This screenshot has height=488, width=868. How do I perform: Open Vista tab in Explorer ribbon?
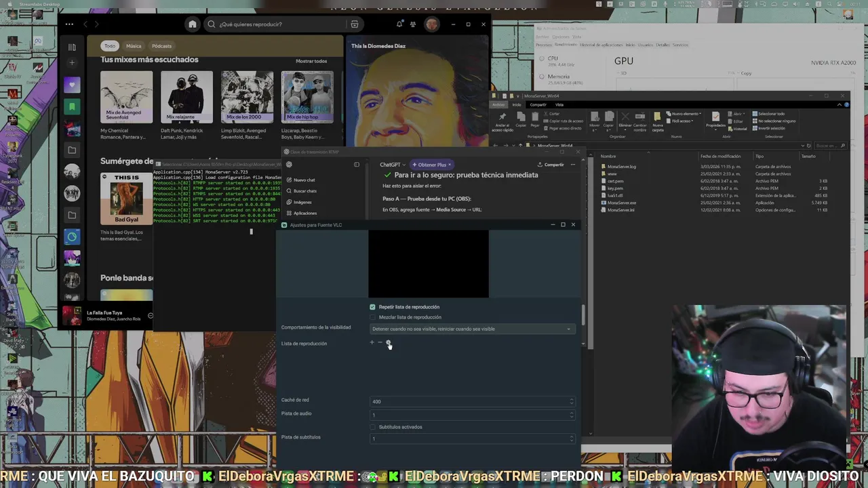coord(559,104)
